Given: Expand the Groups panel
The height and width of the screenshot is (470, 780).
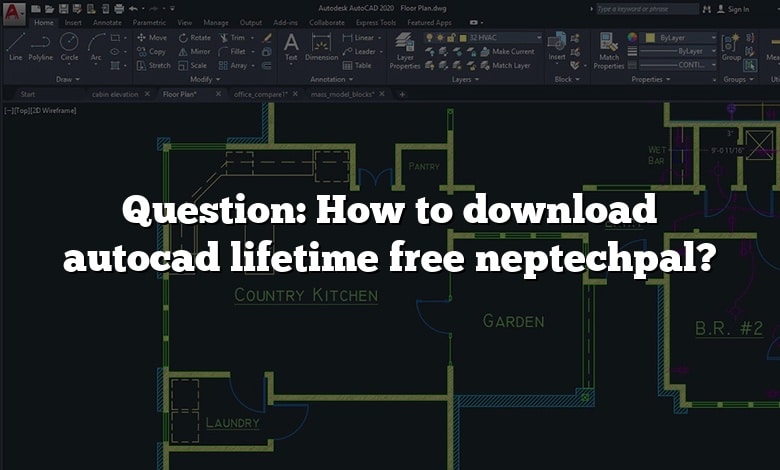Looking at the screenshot, I should (738, 79).
